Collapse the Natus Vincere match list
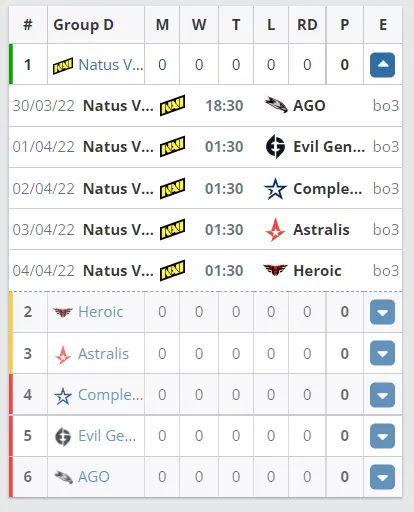This screenshot has width=414, height=512. tap(382, 65)
